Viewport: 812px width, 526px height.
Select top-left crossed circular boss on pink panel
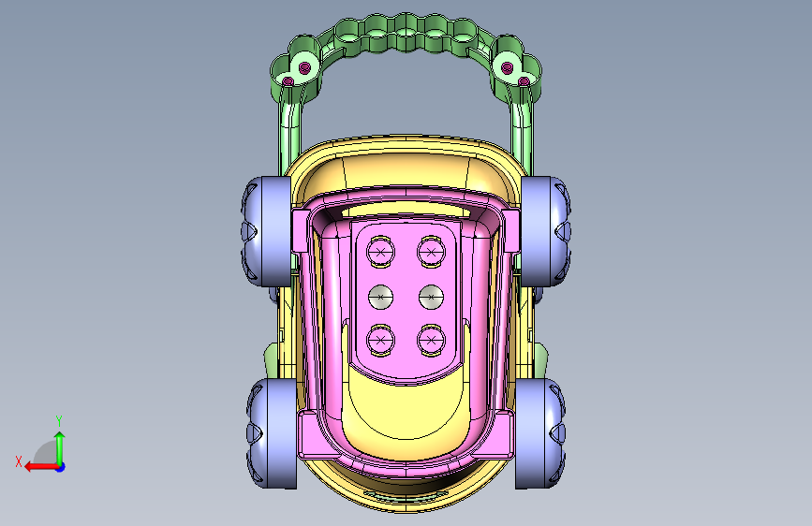(380, 252)
